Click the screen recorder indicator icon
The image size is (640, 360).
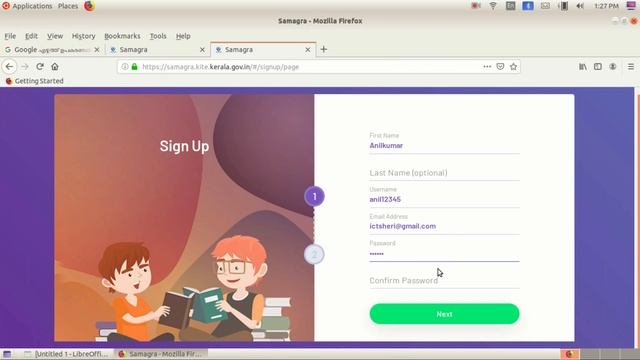coord(476,6)
